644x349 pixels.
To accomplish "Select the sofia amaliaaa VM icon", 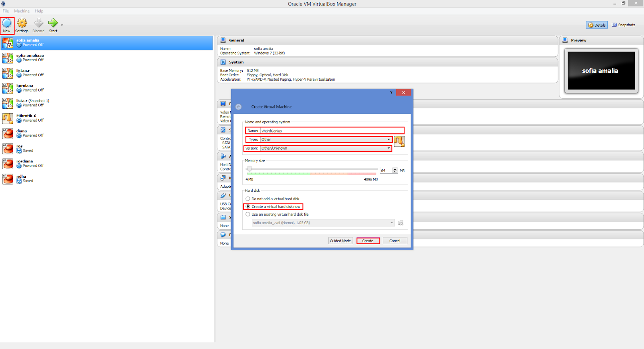I will (x=8, y=58).
